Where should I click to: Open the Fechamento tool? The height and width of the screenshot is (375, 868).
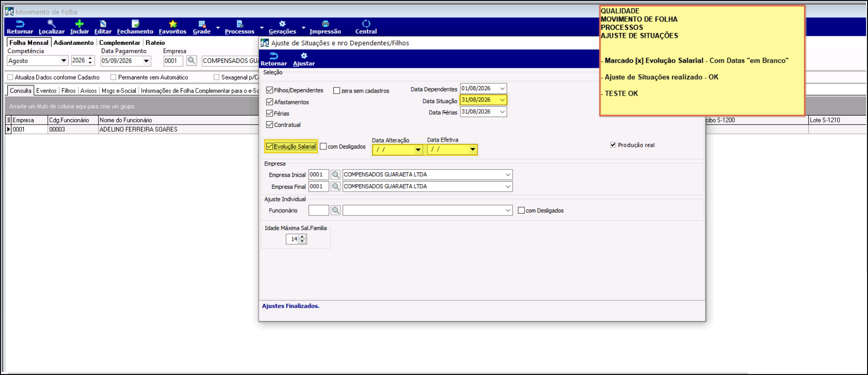pos(135,24)
